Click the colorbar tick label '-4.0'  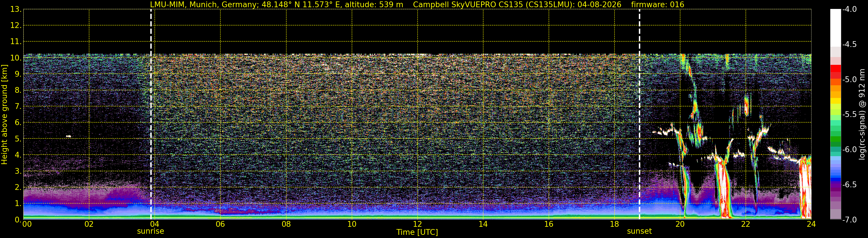[x=850, y=10]
